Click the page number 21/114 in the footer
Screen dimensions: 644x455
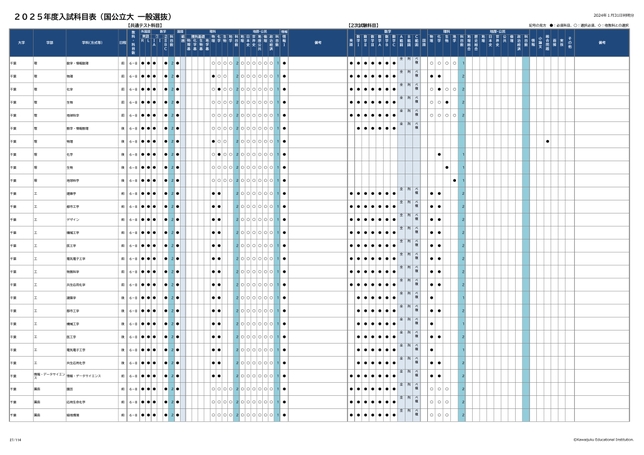tap(15, 438)
